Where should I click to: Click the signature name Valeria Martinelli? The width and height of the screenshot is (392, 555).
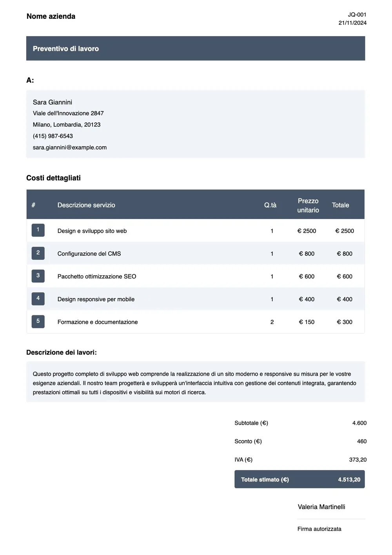coord(321,507)
